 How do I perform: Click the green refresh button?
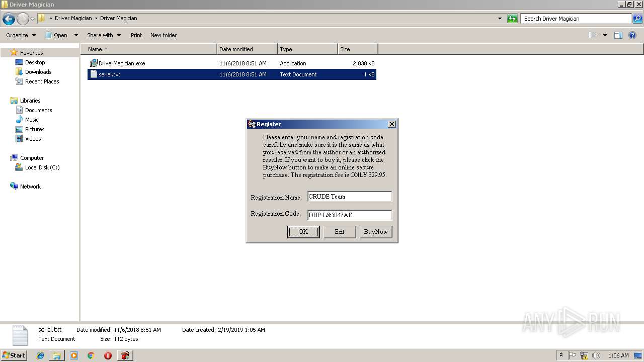pyautogui.click(x=512, y=19)
